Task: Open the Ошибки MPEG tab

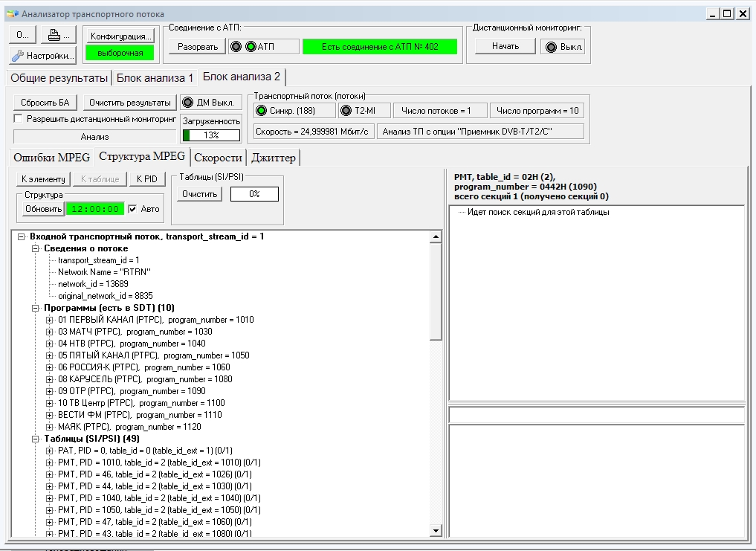Action: [51, 158]
